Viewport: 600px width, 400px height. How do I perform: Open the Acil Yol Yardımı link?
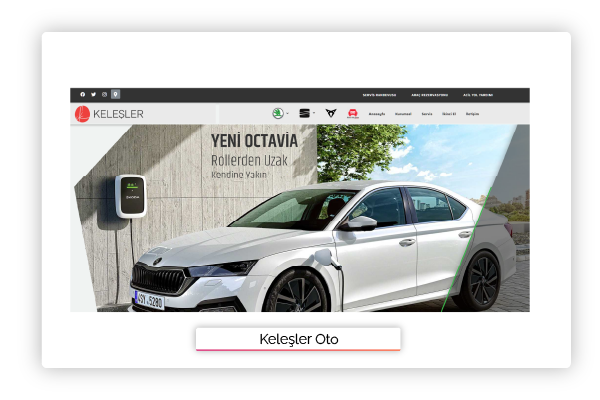click(x=478, y=95)
